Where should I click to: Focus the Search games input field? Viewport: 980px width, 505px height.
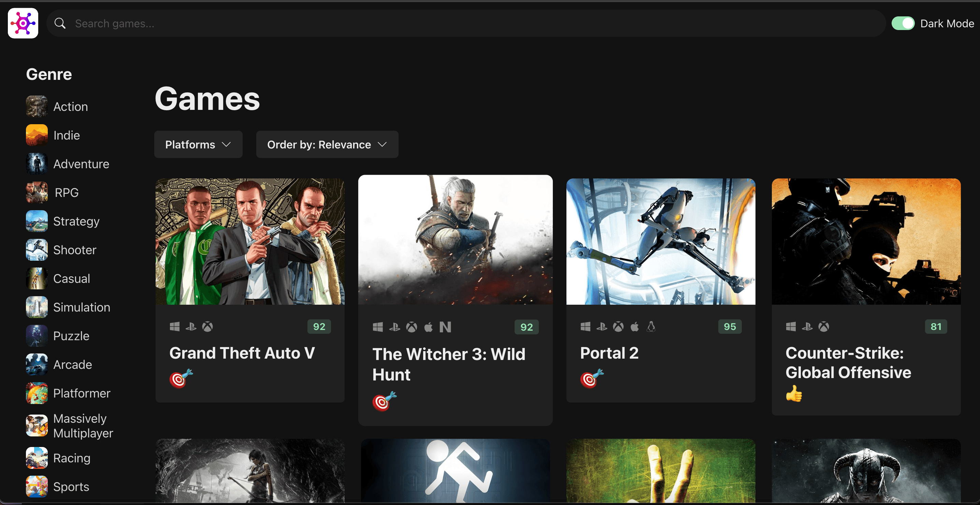click(466, 23)
